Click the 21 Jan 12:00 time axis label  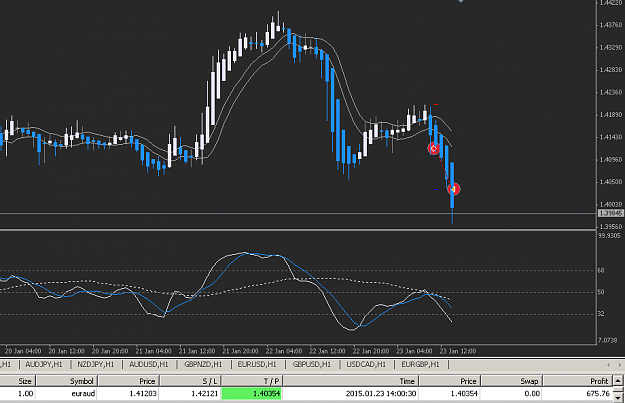coord(197,351)
